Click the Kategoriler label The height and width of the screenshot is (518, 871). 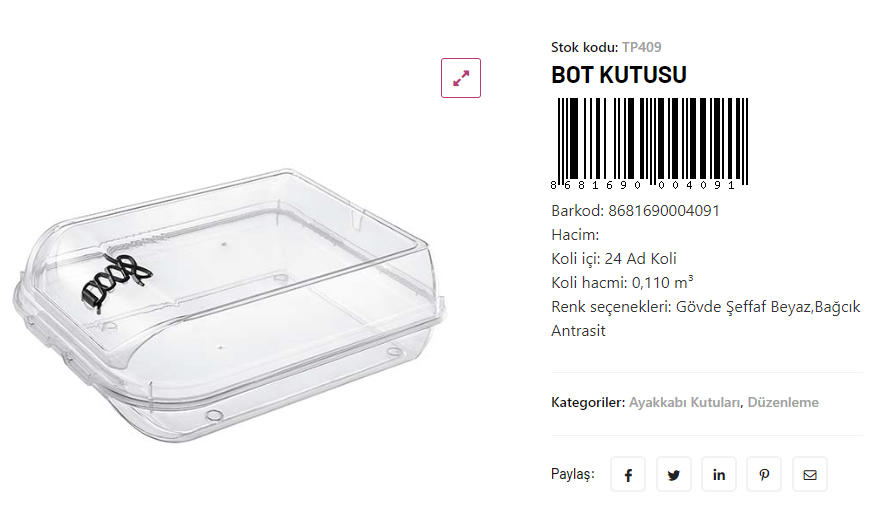pyautogui.click(x=588, y=402)
